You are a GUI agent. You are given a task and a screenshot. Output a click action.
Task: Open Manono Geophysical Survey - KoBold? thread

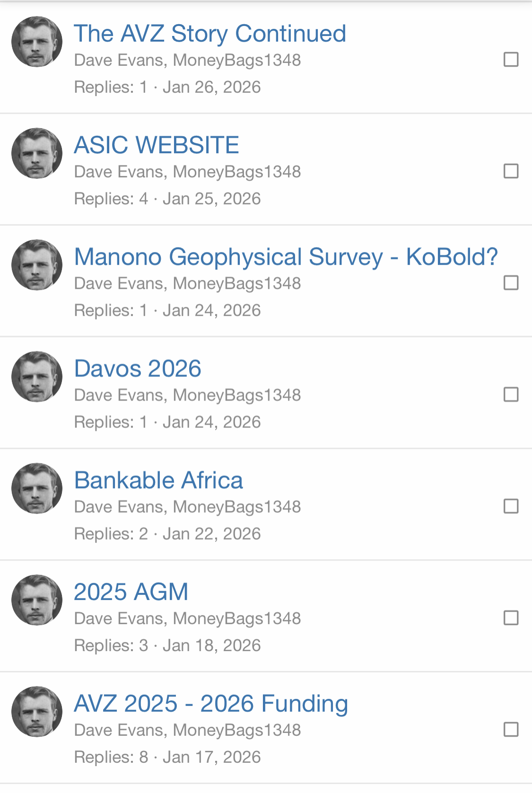286,257
